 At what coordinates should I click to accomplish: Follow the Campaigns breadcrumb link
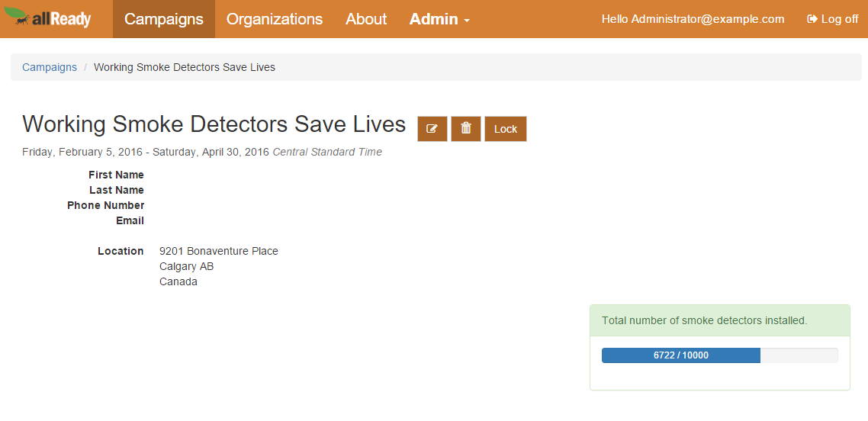pos(50,67)
